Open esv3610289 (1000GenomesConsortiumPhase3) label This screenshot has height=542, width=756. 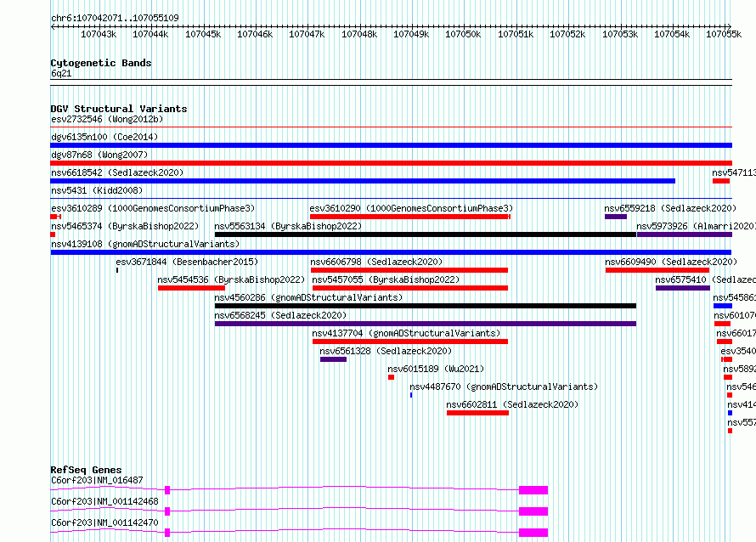pyautogui.click(x=153, y=208)
